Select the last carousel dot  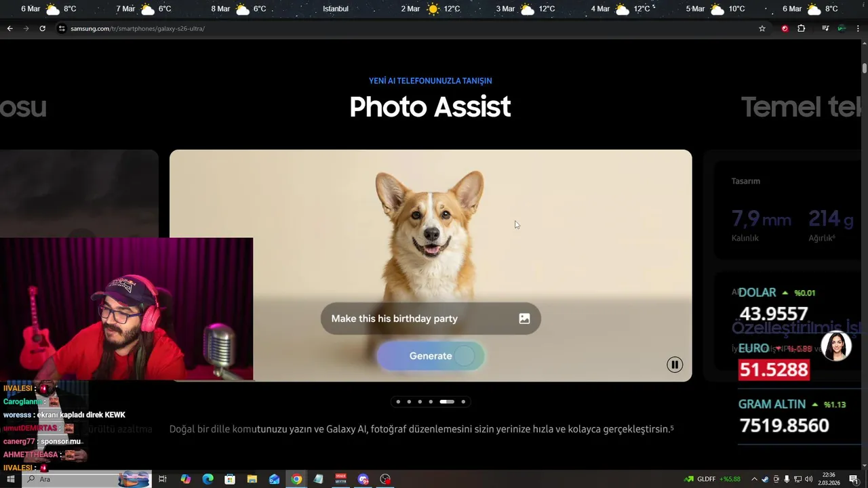pos(463,402)
